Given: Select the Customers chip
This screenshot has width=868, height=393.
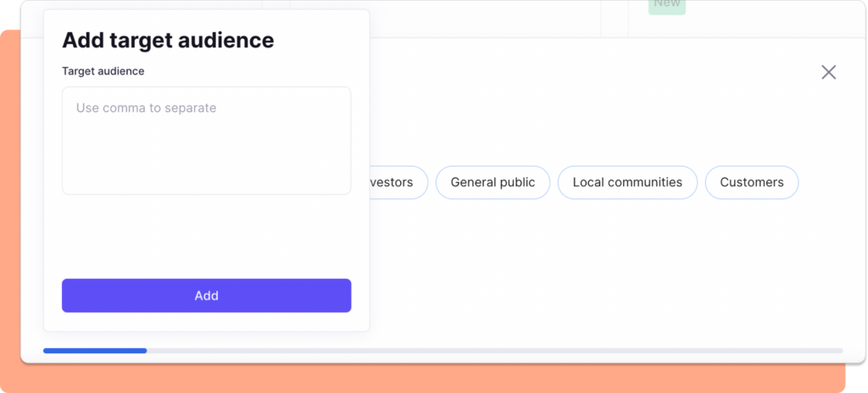Looking at the screenshot, I should tap(751, 182).
